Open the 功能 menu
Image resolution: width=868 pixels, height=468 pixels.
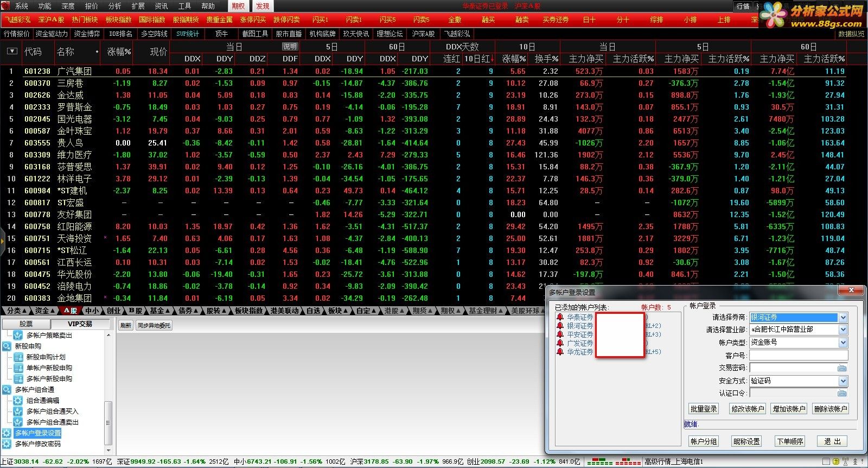pyautogui.click(x=45, y=6)
